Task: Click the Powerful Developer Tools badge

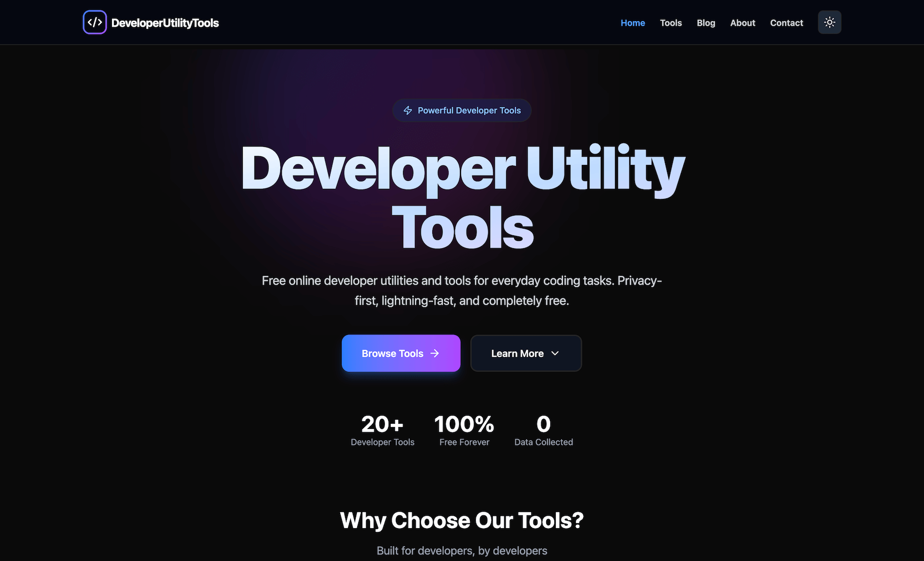Action: click(x=461, y=110)
